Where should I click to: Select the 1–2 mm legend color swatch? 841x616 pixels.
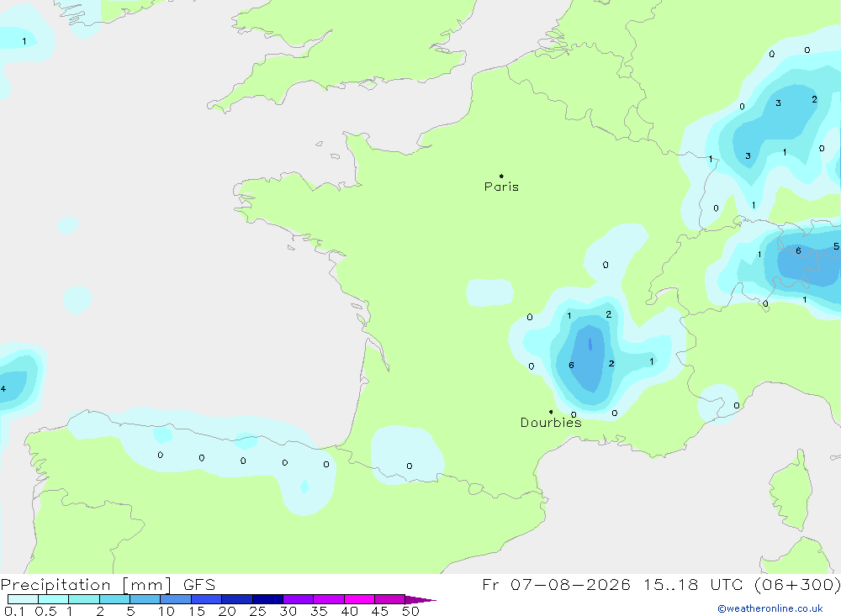84,599
